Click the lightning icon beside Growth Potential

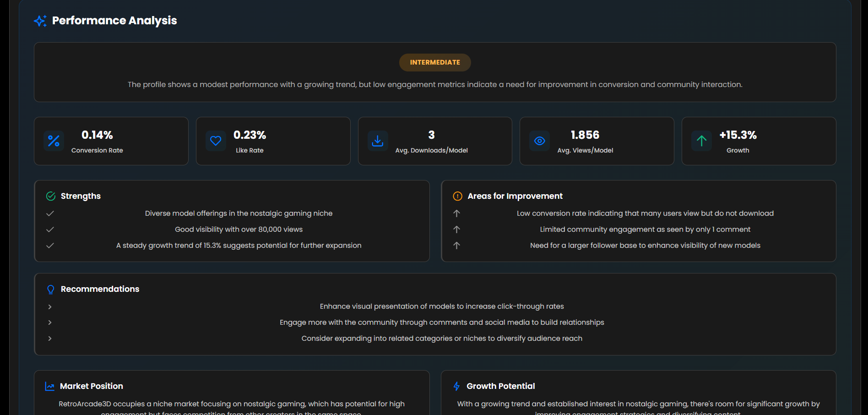click(x=456, y=386)
